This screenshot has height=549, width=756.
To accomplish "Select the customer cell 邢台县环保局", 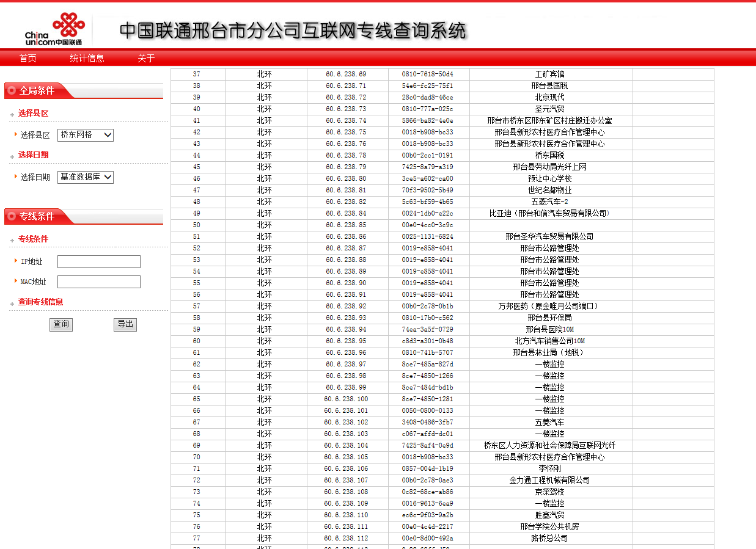I will tap(551, 318).
